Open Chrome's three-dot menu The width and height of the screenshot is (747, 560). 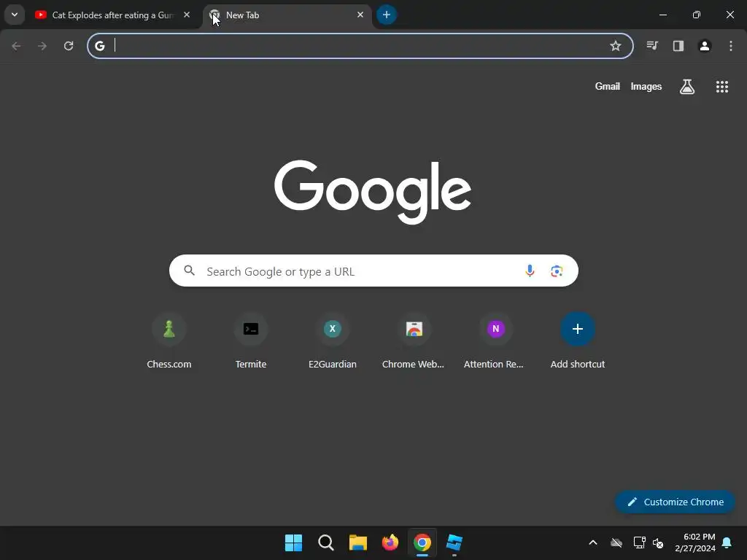[x=731, y=46]
